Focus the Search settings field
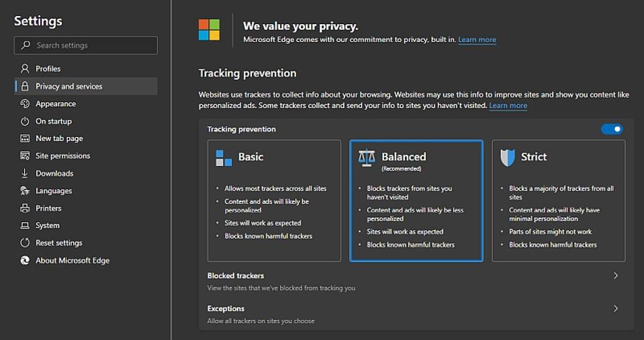Screen dimensions: 644x340 coord(86,45)
